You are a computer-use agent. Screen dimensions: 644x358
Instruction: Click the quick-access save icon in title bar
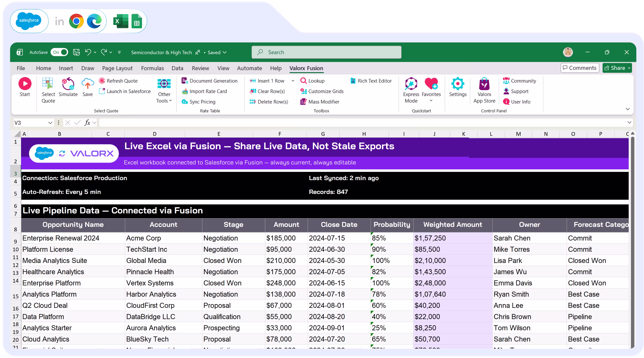[76, 52]
